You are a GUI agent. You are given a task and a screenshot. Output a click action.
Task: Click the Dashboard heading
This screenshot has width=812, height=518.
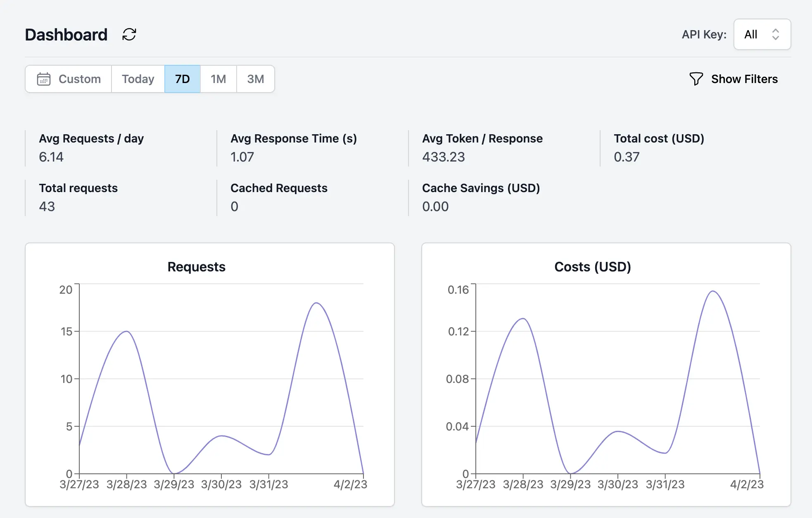click(66, 34)
